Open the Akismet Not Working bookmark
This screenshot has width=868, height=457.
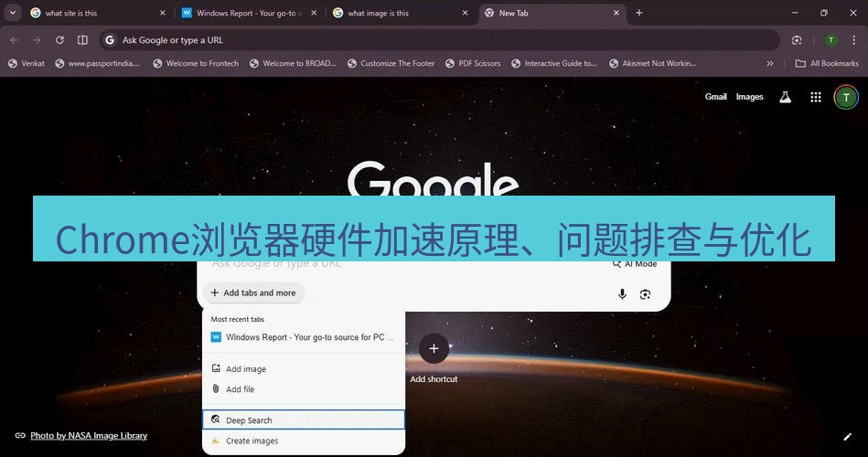653,64
